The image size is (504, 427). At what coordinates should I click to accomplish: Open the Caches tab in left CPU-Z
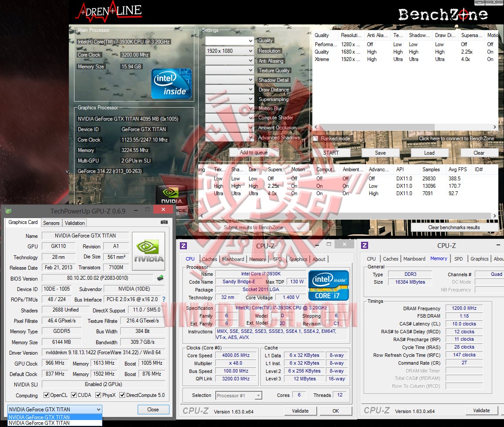pyautogui.click(x=209, y=259)
